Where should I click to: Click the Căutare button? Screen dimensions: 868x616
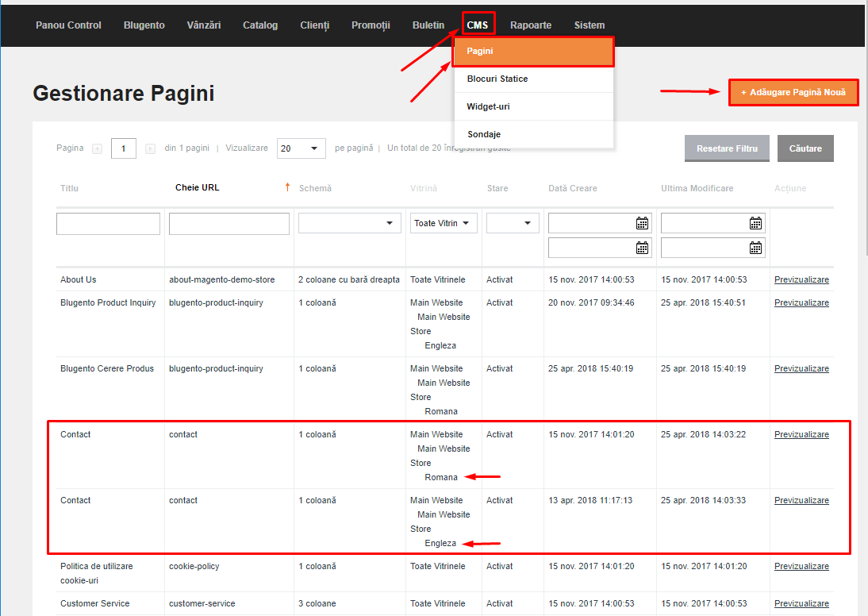[805, 148]
